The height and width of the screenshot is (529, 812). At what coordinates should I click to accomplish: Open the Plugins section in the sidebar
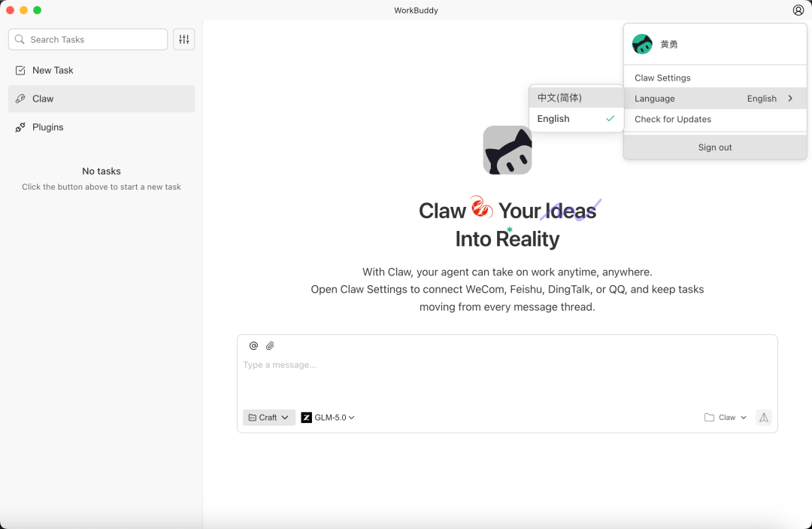click(x=101, y=127)
